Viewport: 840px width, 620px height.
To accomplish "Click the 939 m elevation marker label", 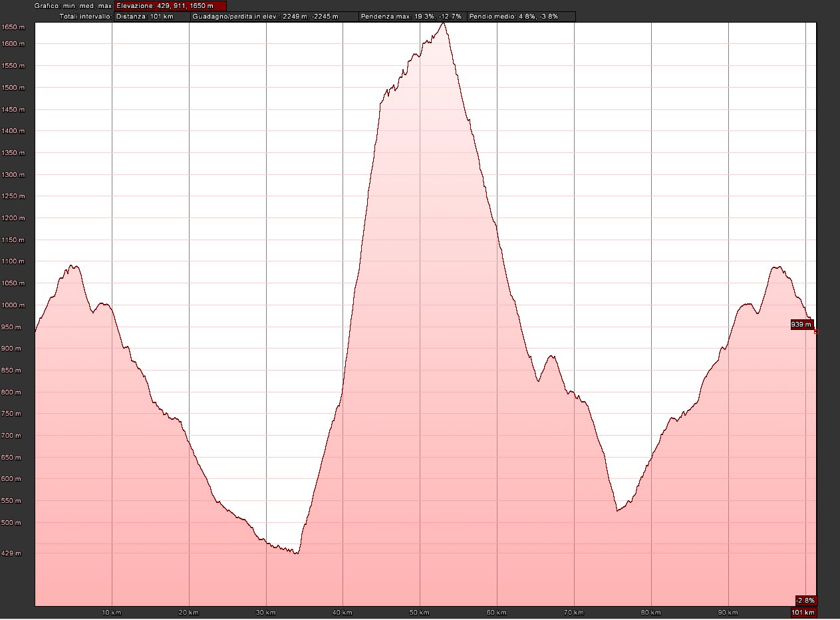I will tap(801, 325).
